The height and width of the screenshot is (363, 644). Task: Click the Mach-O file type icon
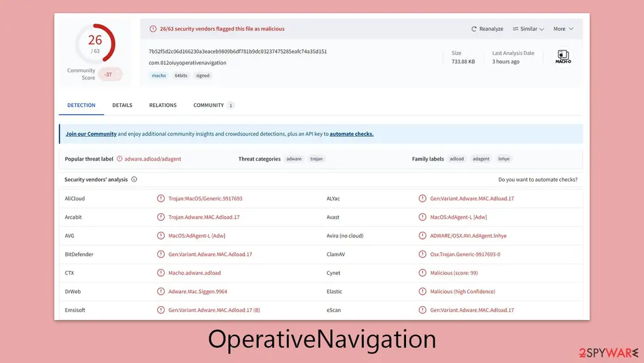[563, 57]
